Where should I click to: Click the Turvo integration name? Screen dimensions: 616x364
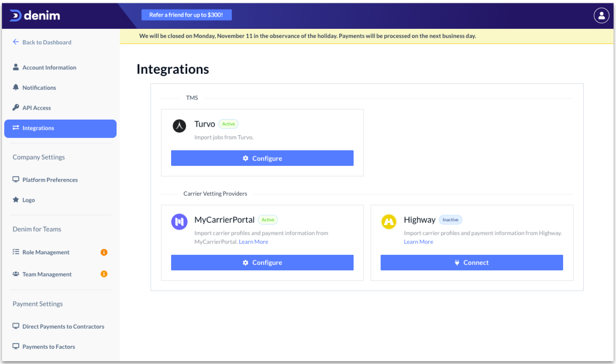(x=205, y=124)
